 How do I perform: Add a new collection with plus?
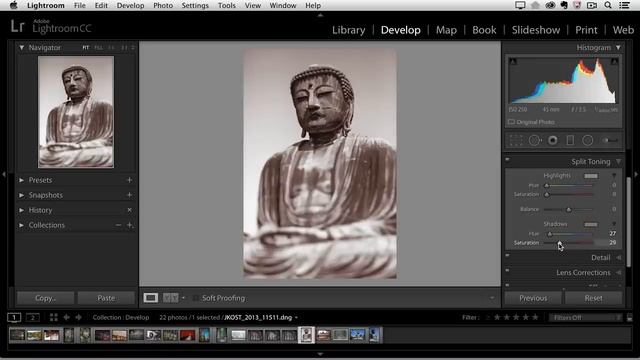(130, 225)
